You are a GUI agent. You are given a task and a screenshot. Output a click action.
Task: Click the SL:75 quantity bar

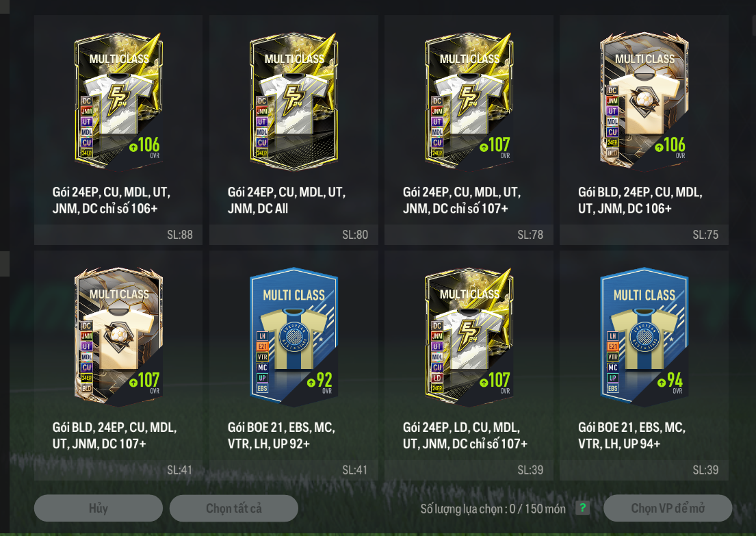[644, 235]
